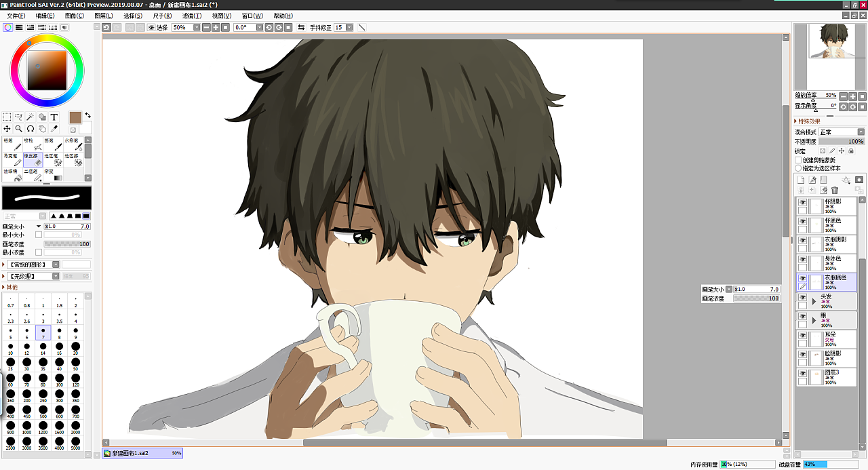Choose the 选区笔 selection pen
868x470 pixels.
point(53,159)
